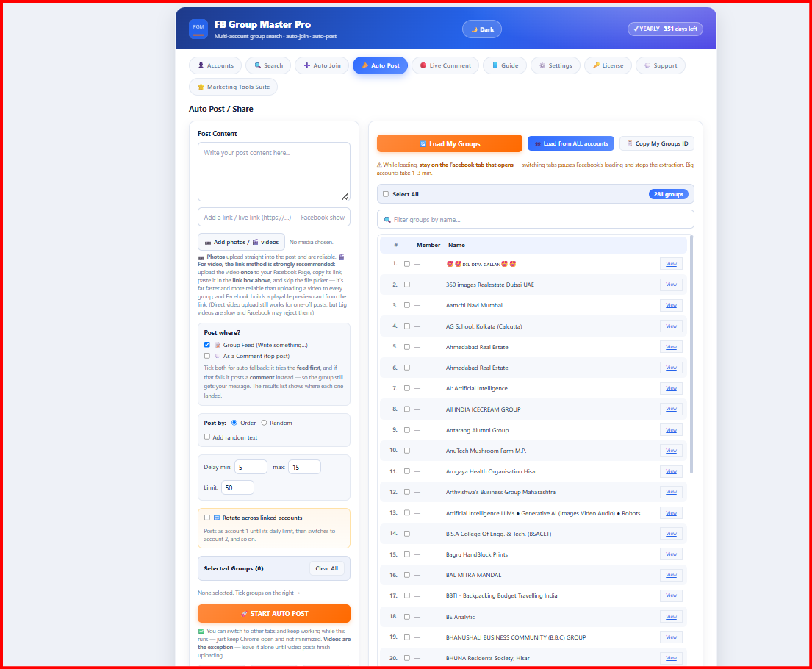Open the Accounts tab

point(215,66)
